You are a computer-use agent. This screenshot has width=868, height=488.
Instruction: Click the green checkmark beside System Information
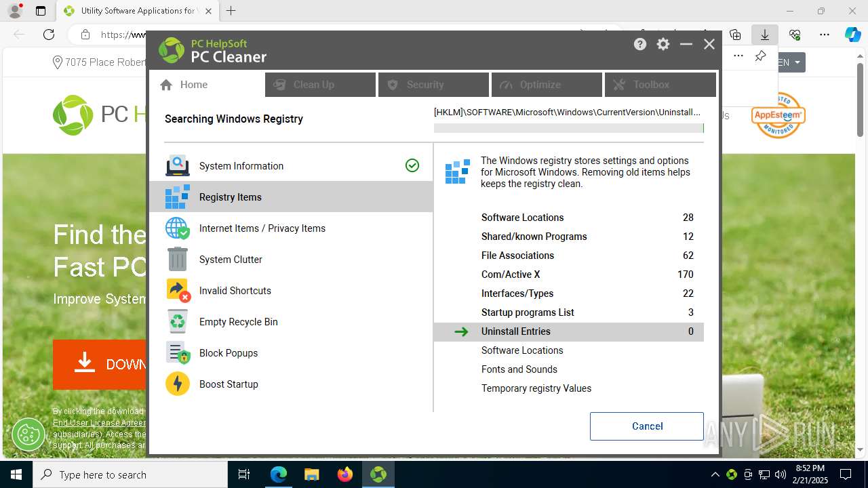coord(412,165)
